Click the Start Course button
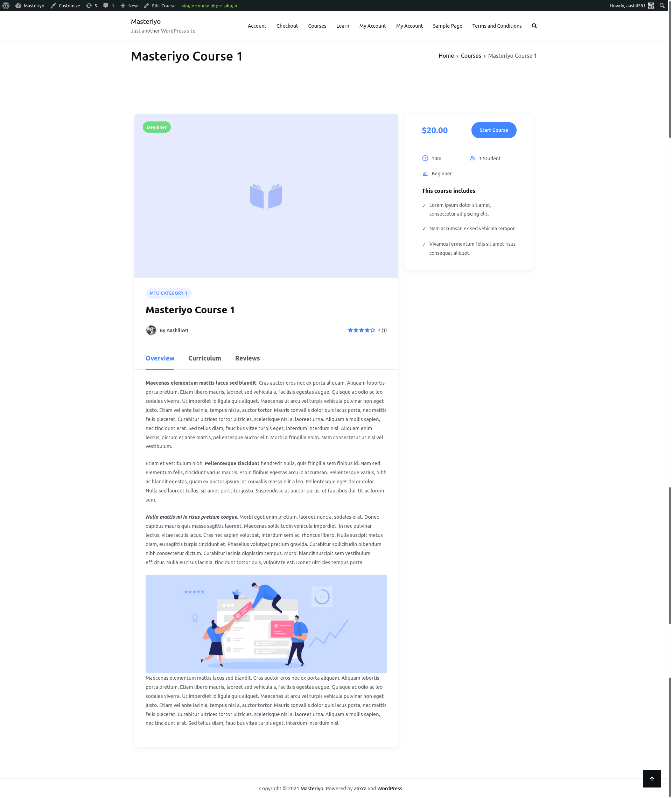Image resolution: width=672 pixels, height=798 pixels. 493,130
